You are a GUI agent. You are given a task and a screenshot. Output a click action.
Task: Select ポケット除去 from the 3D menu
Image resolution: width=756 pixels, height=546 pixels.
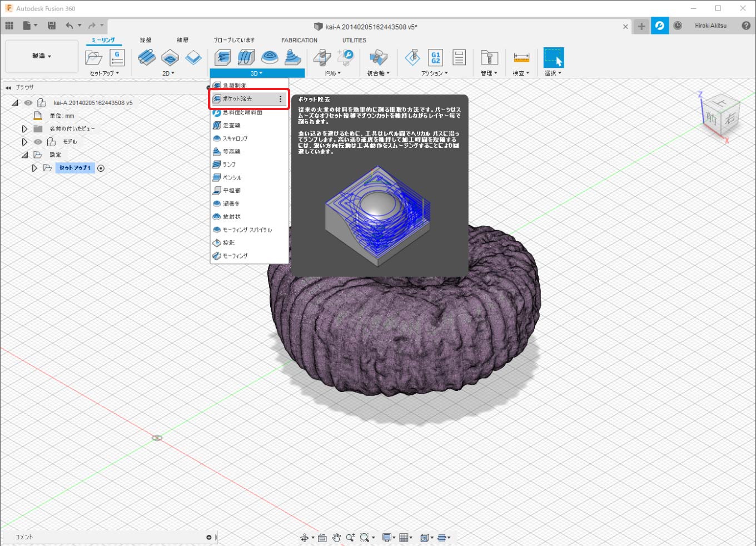[x=238, y=99]
